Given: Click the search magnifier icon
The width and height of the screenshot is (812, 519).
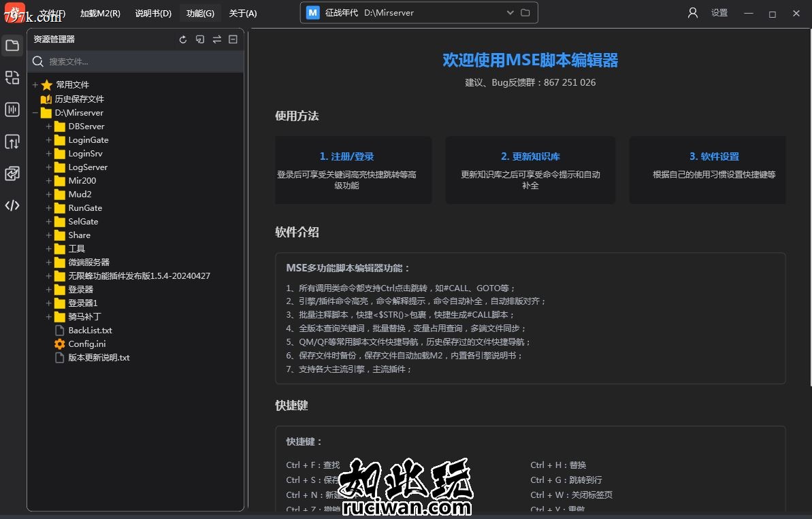Looking at the screenshot, I should tap(38, 62).
